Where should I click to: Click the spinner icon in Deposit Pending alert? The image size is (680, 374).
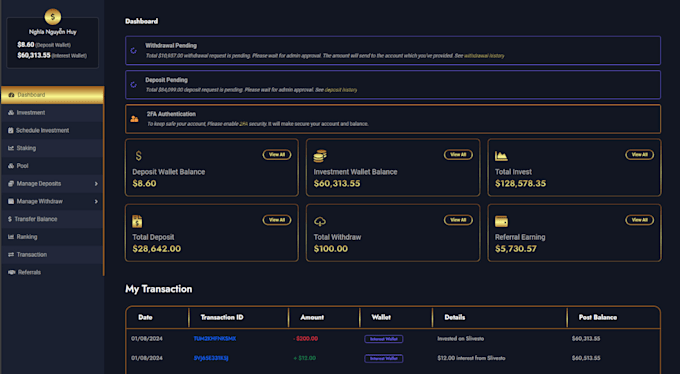coord(134,85)
